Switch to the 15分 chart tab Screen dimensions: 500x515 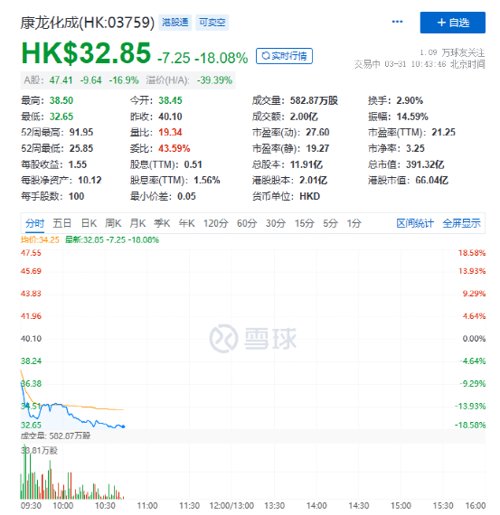coord(304,223)
